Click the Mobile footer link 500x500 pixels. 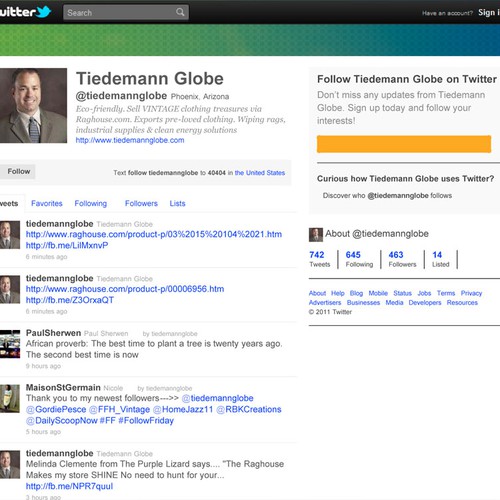378,293
